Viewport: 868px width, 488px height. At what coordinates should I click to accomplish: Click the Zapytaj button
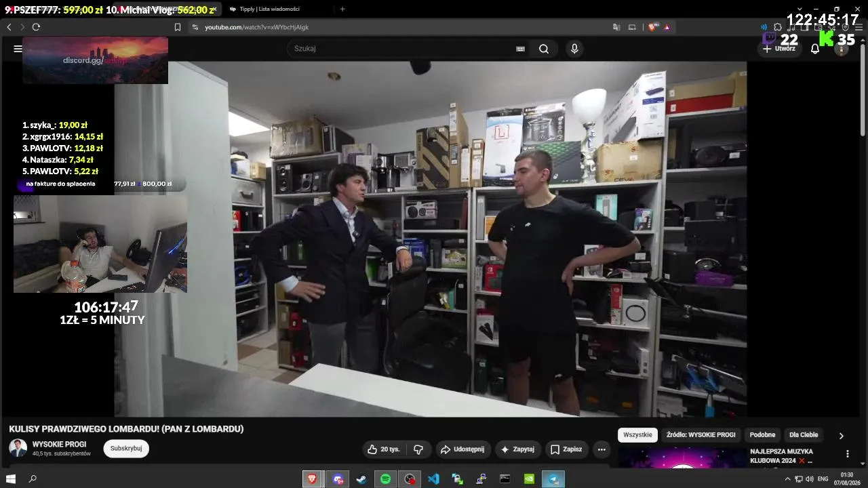[x=517, y=449]
